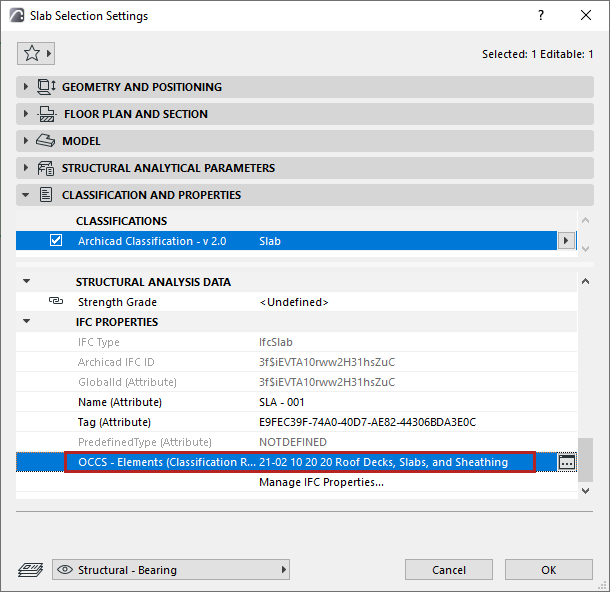
Task: Close the Slab Selection Settings dialog
Action: tap(585, 16)
